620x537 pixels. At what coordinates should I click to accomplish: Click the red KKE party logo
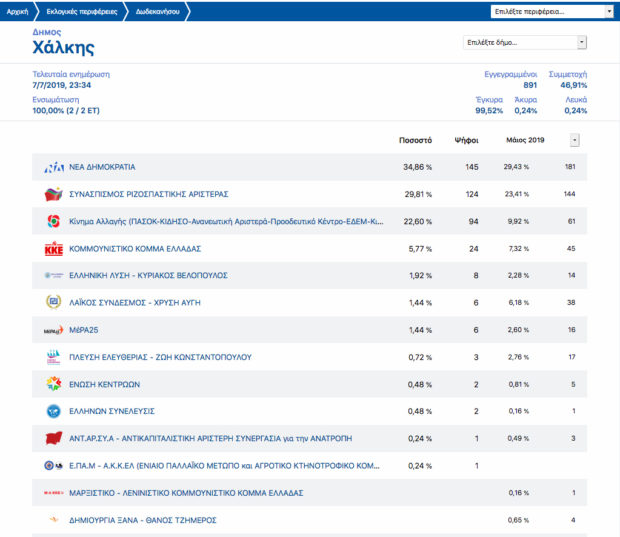tap(53, 248)
